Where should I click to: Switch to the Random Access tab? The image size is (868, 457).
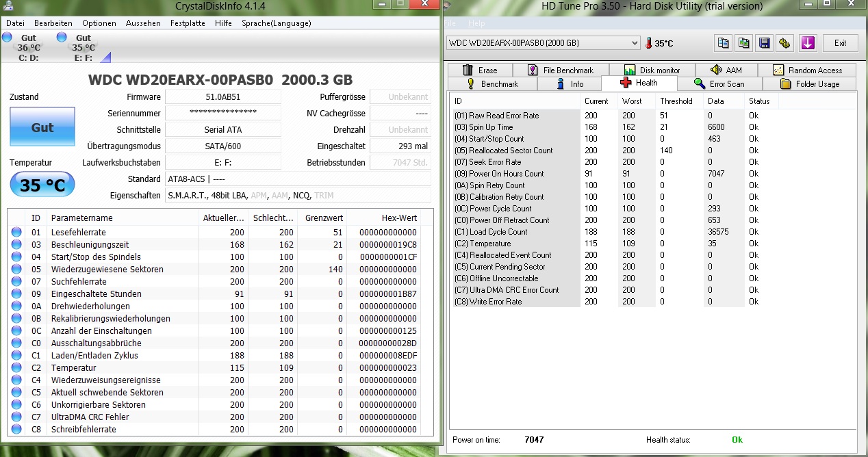(806, 70)
